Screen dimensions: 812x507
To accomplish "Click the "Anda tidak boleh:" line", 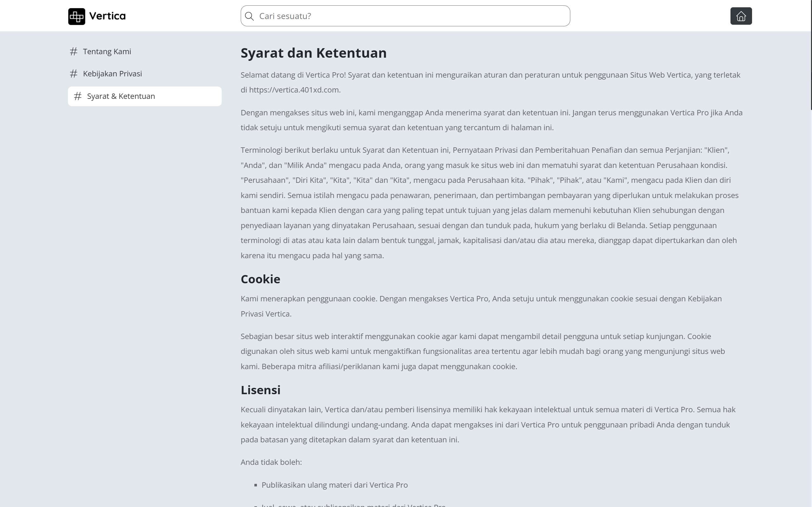I will pos(271,462).
